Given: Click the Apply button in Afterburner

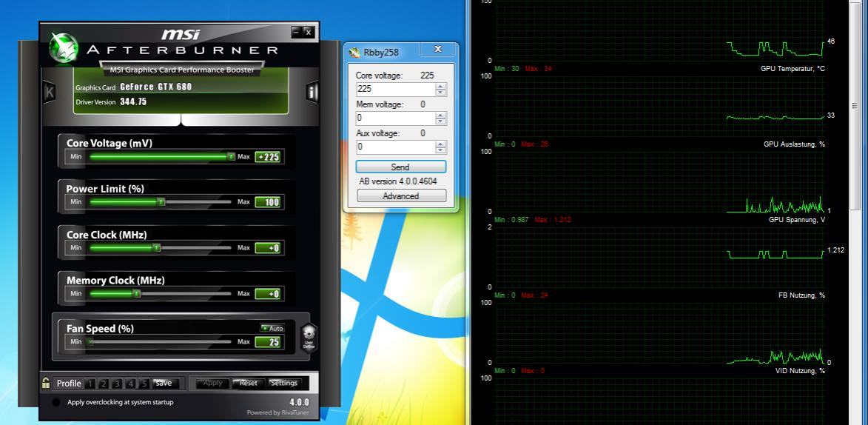Looking at the screenshot, I should [x=212, y=383].
